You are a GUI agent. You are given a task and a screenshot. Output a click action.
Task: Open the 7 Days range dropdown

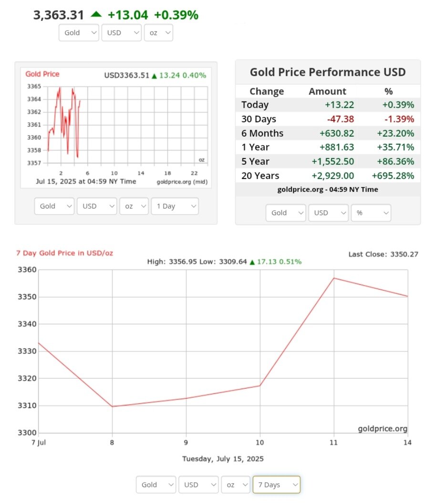[276, 484]
